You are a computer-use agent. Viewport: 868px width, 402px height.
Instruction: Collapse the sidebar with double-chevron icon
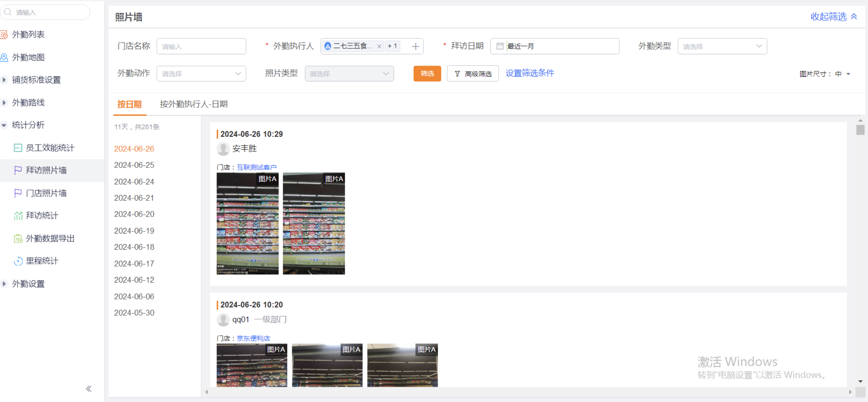(89, 389)
